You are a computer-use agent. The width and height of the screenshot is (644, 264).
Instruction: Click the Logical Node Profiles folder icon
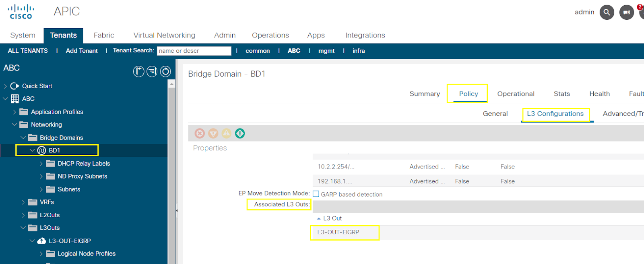(51, 254)
